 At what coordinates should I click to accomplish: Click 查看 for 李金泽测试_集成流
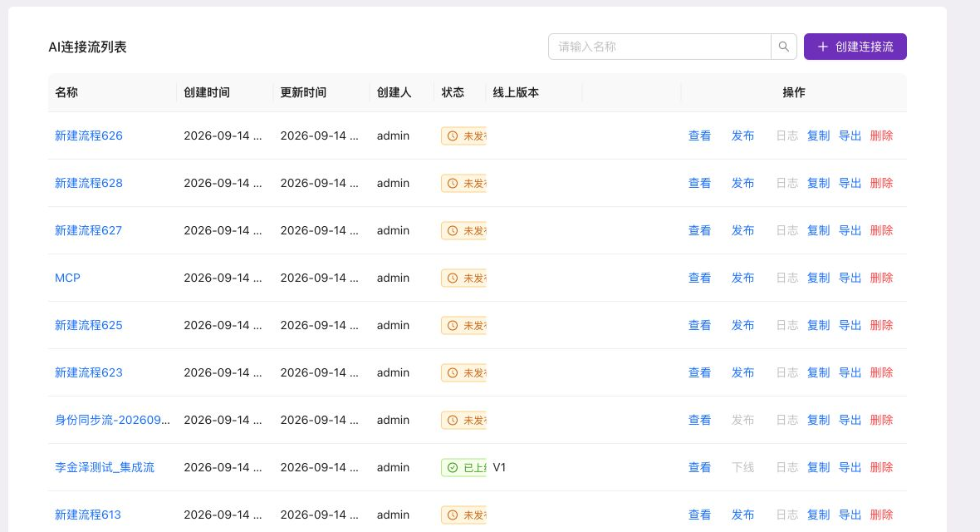(699, 467)
